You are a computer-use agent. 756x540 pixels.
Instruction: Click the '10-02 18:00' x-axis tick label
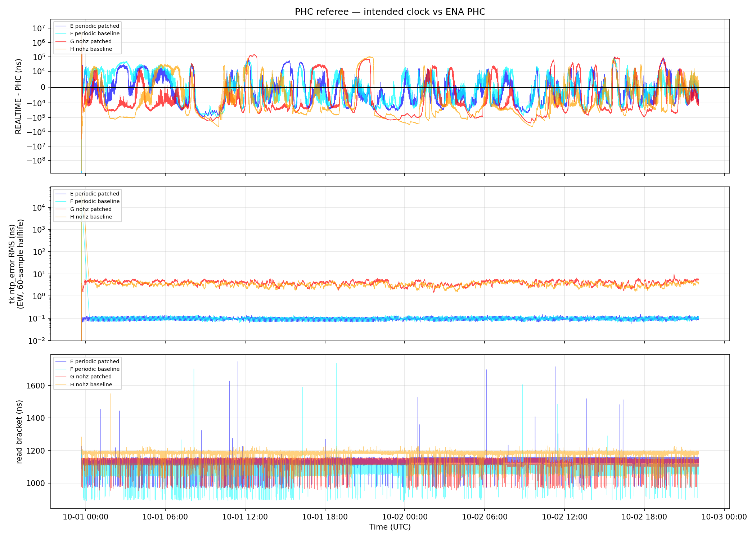(644, 517)
